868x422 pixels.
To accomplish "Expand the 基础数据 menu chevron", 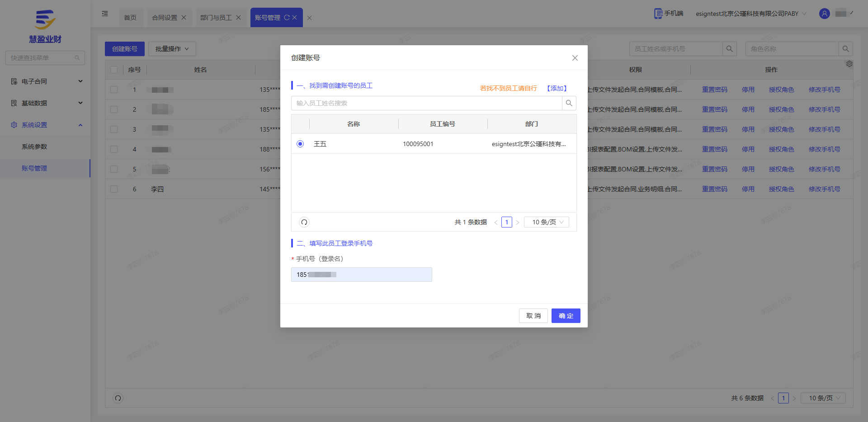I will coord(80,103).
